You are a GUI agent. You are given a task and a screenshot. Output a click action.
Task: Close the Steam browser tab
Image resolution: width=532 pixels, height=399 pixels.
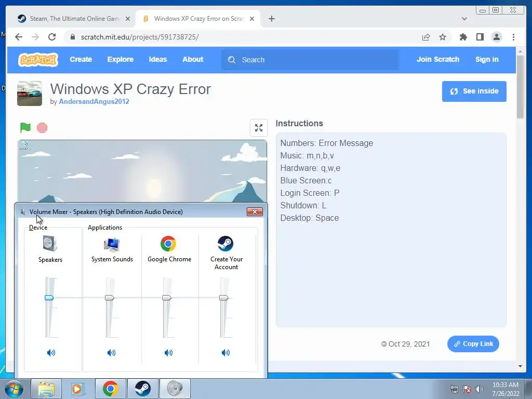coord(128,19)
